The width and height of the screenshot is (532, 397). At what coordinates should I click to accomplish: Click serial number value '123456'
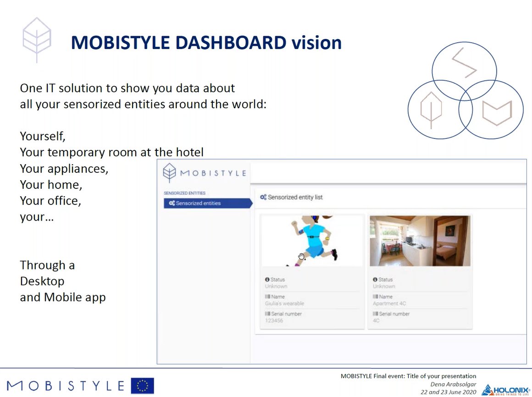274,320
